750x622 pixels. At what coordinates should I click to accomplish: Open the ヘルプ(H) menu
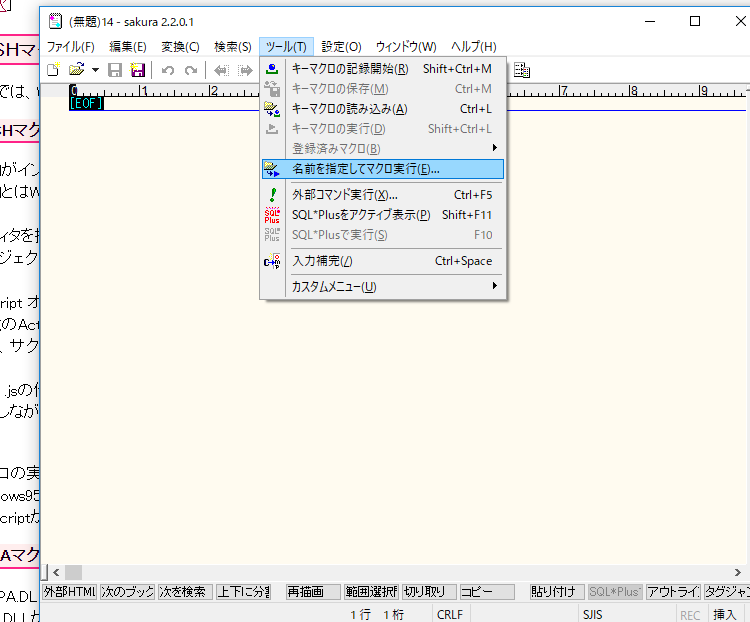(474, 47)
